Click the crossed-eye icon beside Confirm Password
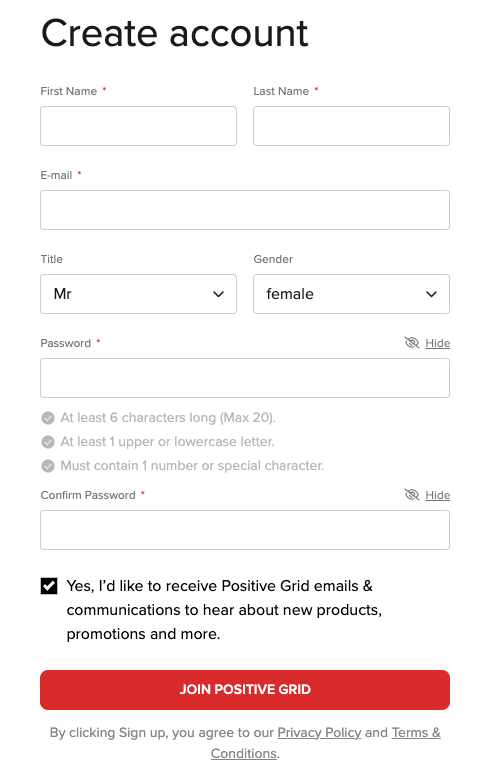Viewport: 499px width, 779px height. coord(412,495)
